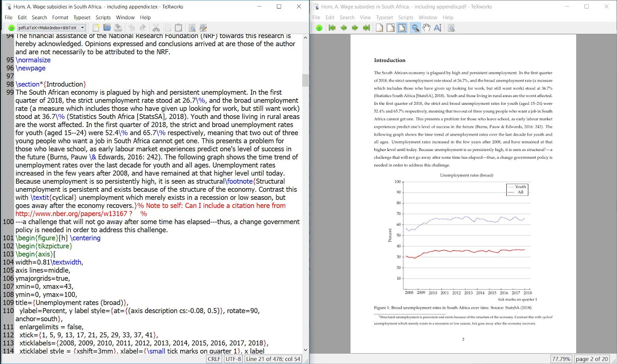The image size is (617, 364).
Task: Go to the first page of the PDF
Action: point(332,28)
